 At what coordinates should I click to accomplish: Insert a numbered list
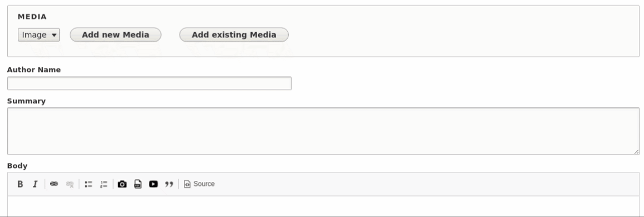[x=104, y=184]
